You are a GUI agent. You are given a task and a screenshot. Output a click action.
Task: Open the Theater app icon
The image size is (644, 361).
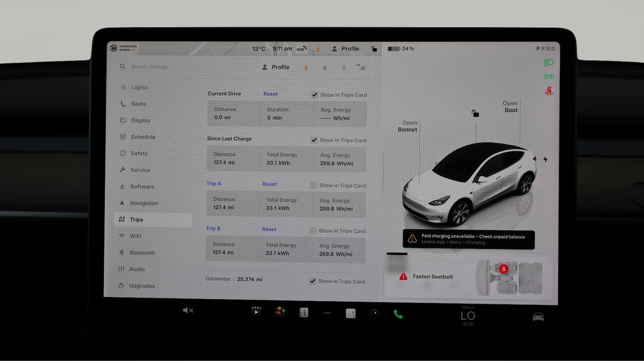pyautogui.click(x=256, y=311)
